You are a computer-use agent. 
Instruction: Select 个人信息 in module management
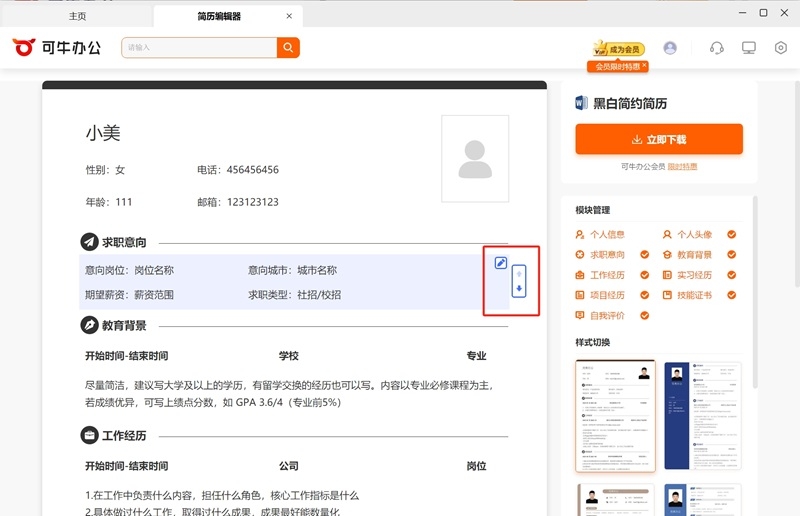607,234
